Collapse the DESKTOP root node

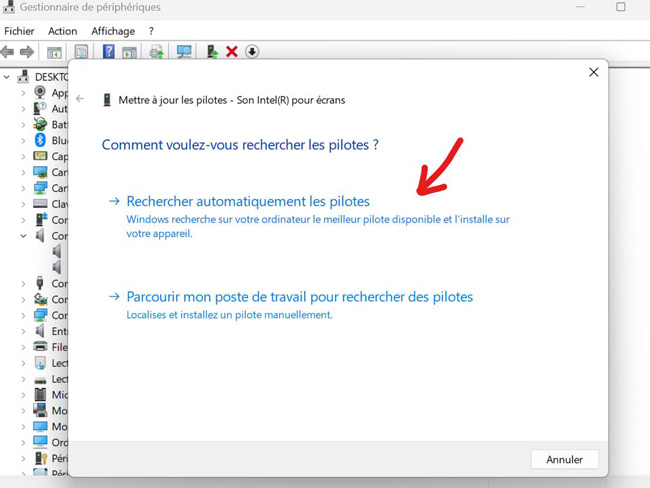pos(7,77)
